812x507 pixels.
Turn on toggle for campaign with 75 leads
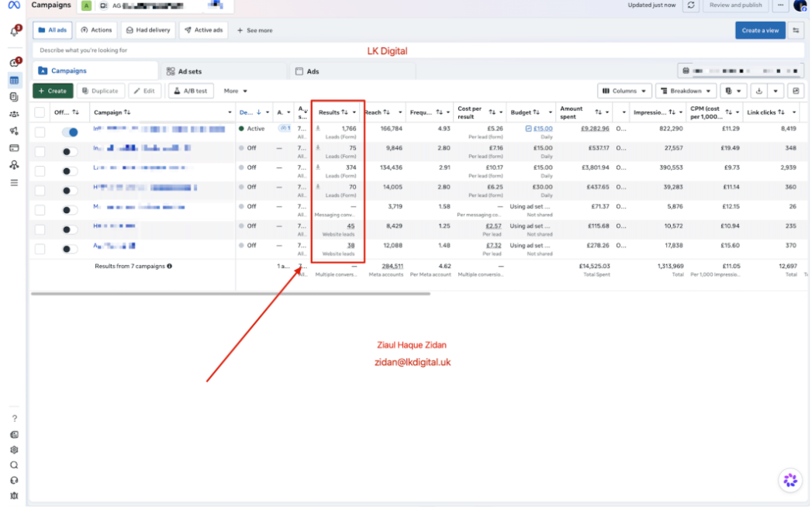coord(69,152)
